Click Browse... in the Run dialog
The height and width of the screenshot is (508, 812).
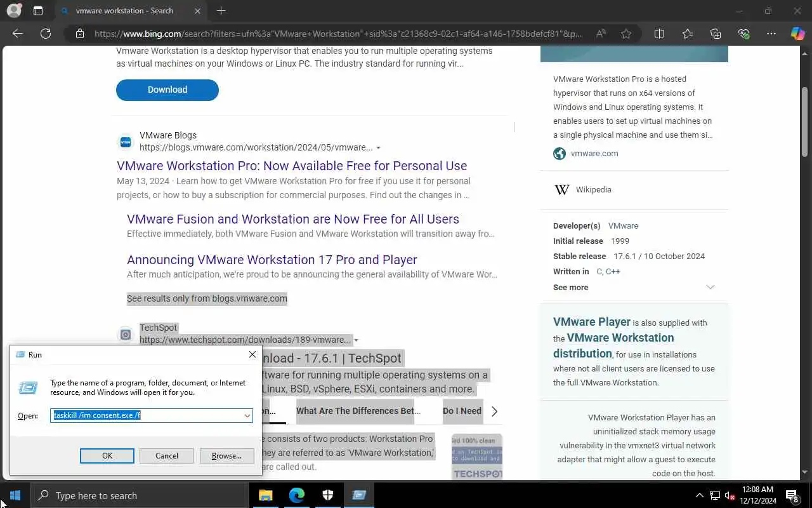pyautogui.click(x=226, y=456)
